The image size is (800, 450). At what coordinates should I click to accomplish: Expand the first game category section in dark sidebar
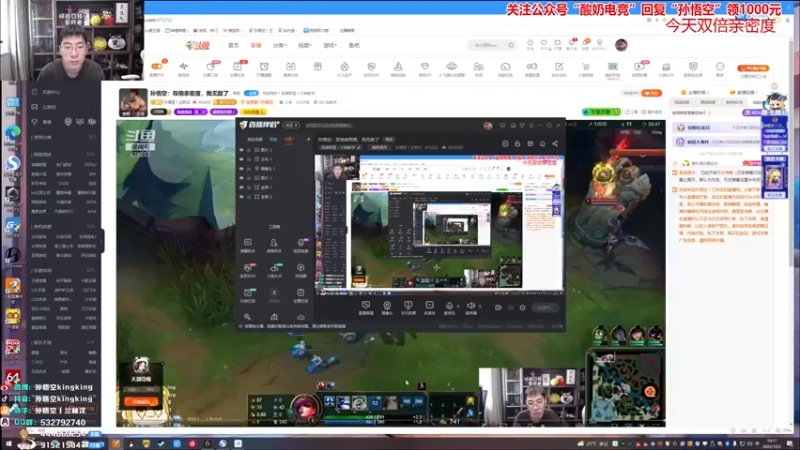92,154
